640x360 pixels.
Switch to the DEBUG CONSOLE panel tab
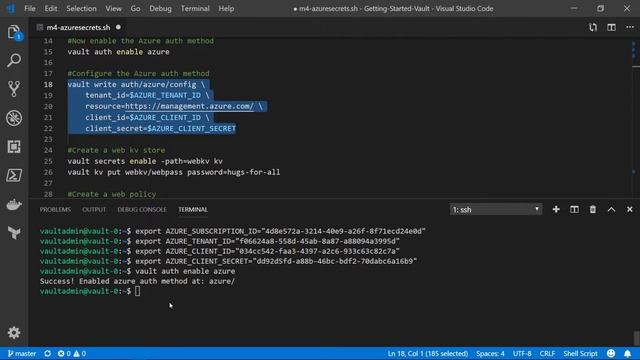pos(142,209)
